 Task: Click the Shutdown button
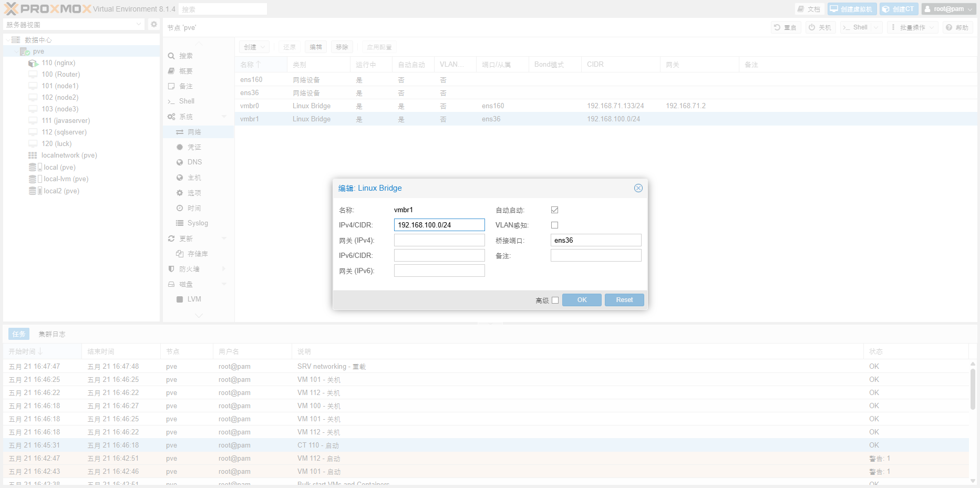click(820, 27)
